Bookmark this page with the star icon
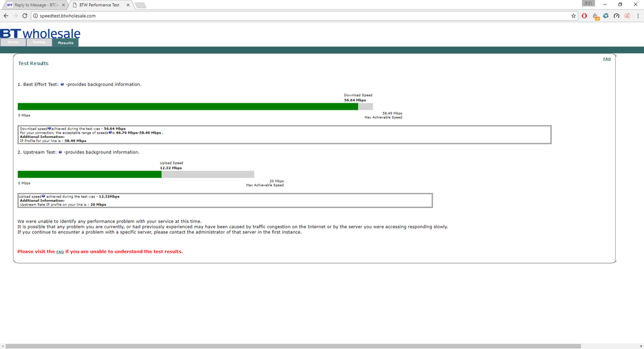 click(573, 16)
